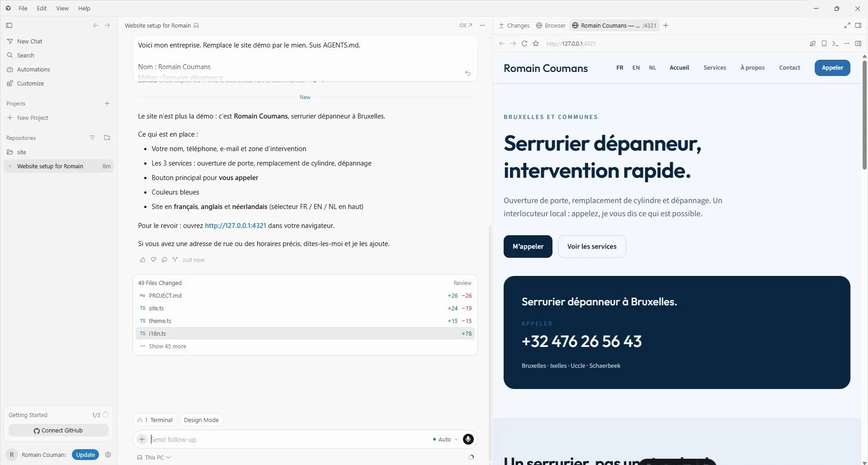Toggle the right side panel layout icon

coord(858,25)
